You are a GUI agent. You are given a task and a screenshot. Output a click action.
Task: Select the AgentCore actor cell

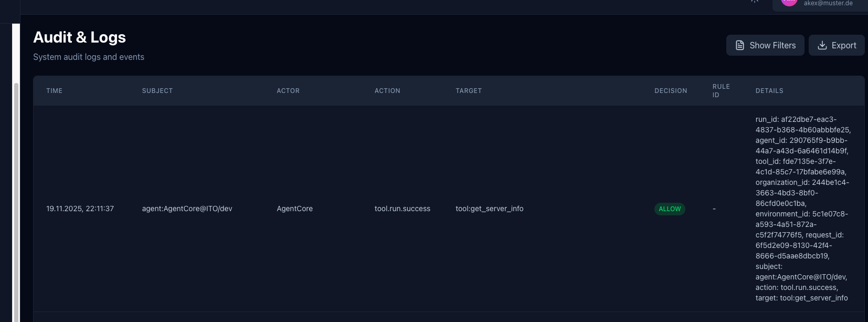point(294,209)
